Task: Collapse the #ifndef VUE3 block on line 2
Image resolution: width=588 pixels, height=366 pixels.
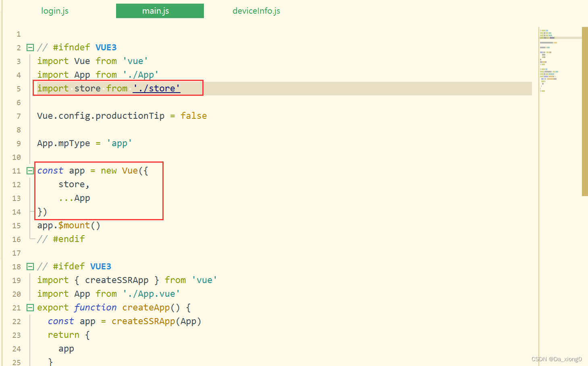Action: 30,48
